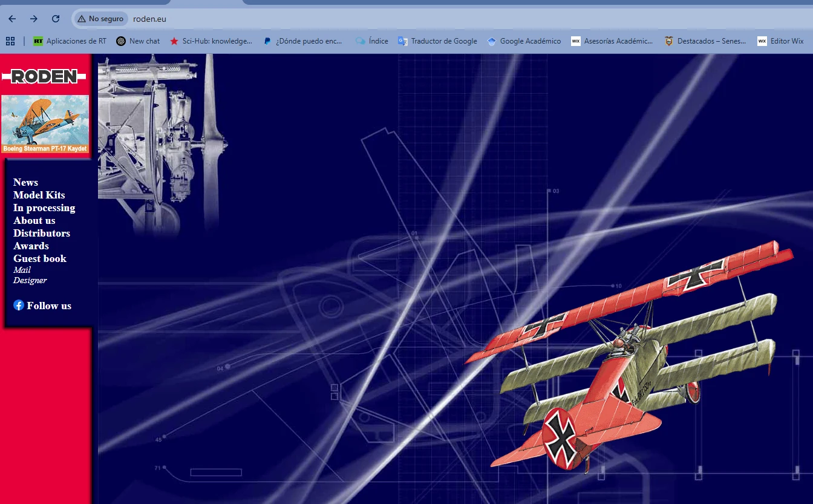Open the Aplicaciones de RT bookmark
The image size is (813, 504).
tap(70, 41)
